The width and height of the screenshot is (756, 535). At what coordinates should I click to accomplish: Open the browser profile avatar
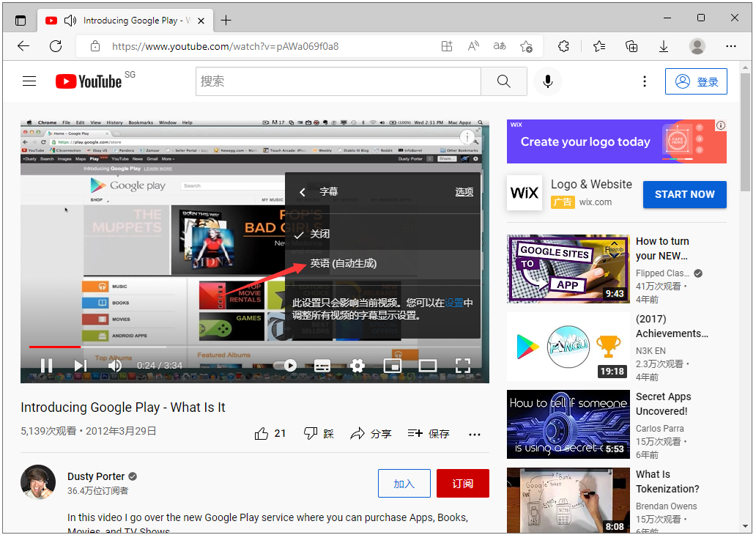pyautogui.click(x=697, y=46)
